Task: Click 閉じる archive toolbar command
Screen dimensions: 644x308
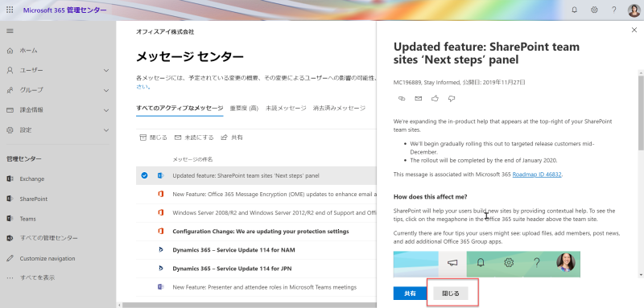Action: (153, 138)
